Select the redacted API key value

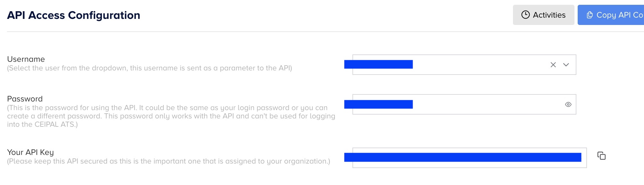click(463, 157)
